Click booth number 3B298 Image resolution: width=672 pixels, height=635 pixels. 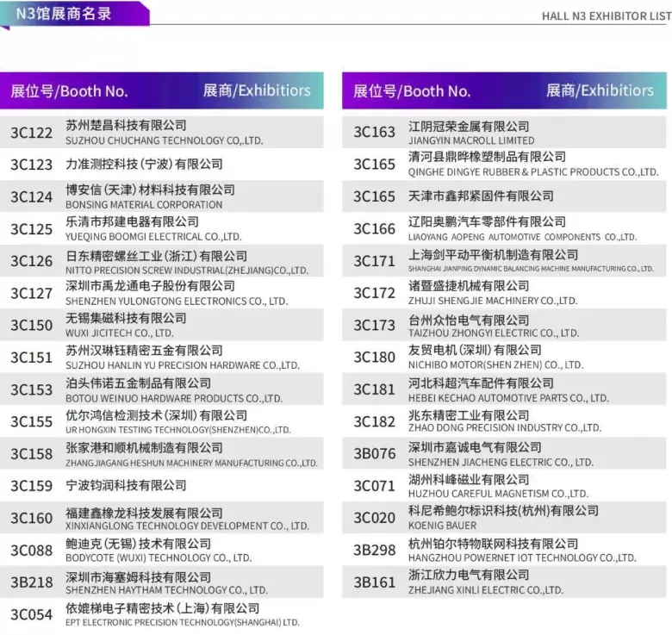(x=374, y=551)
